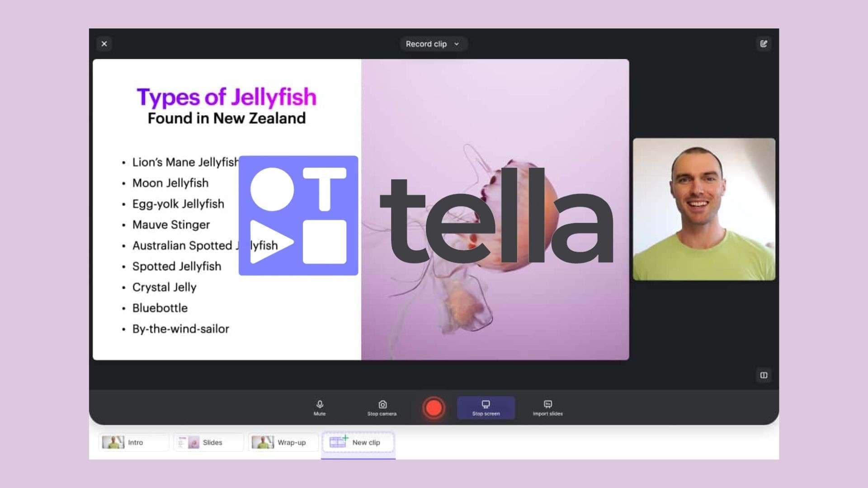Click 'By-the-wind-sailor' in the slide list
This screenshot has width=868, height=488.
pos(180,329)
